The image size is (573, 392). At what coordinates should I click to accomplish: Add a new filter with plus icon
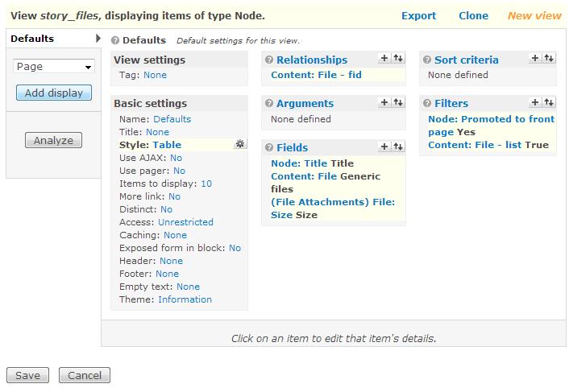click(x=535, y=102)
